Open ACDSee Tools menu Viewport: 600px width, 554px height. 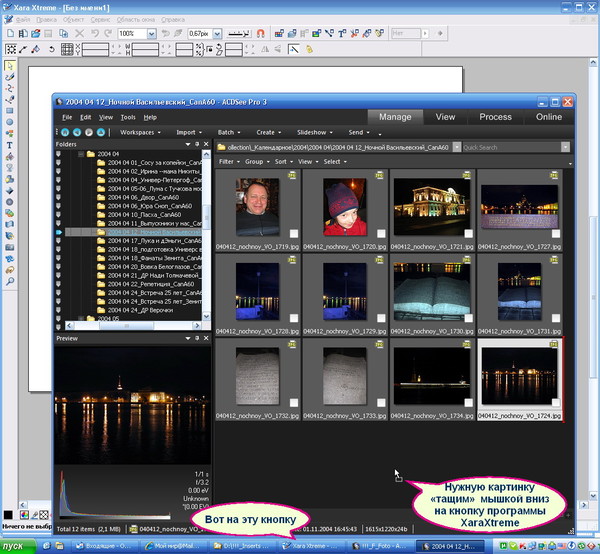[x=128, y=117]
